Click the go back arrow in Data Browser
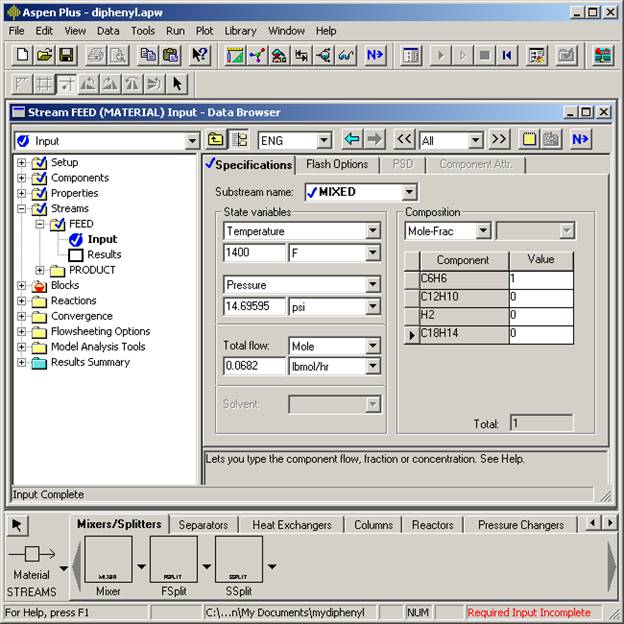624x624 pixels. pyautogui.click(x=352, y=140)
